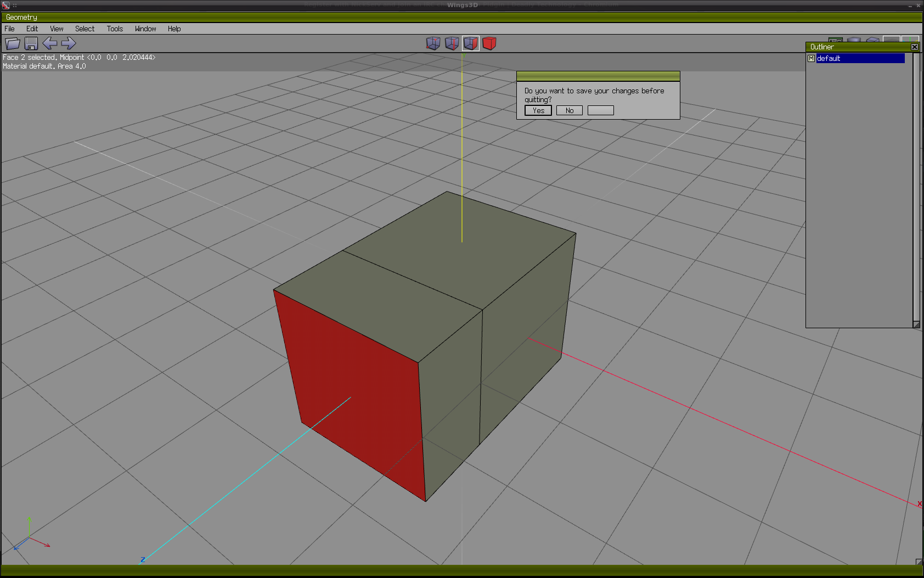924x578 pixels.
Task: Click the blank third button in the dialog
Action: [601, 110]
